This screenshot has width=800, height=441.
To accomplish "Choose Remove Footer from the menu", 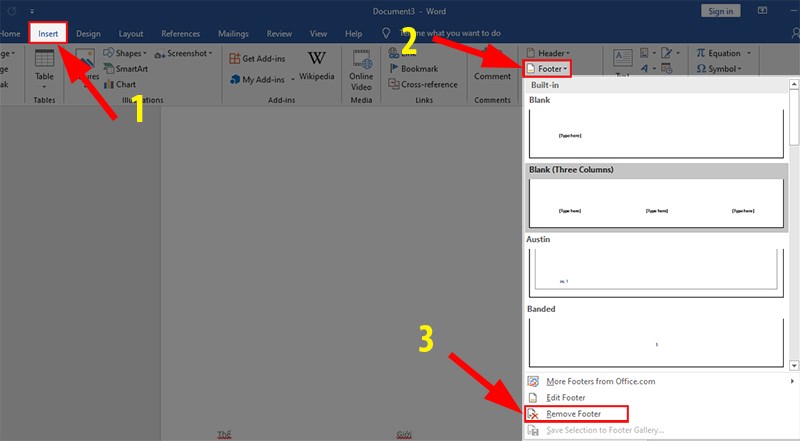I will [576, 414].
